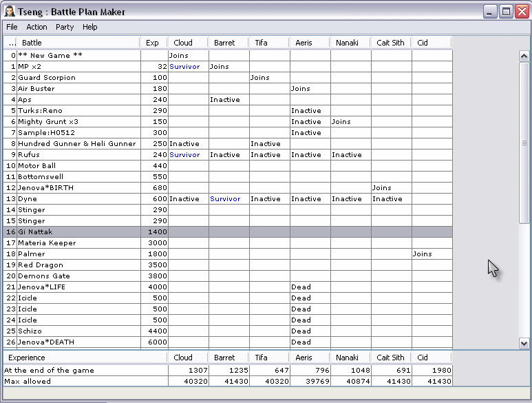This screenshot has height=403, width=532.
Task: Click the Cloud column header in battle table
Action: (188, 43)
